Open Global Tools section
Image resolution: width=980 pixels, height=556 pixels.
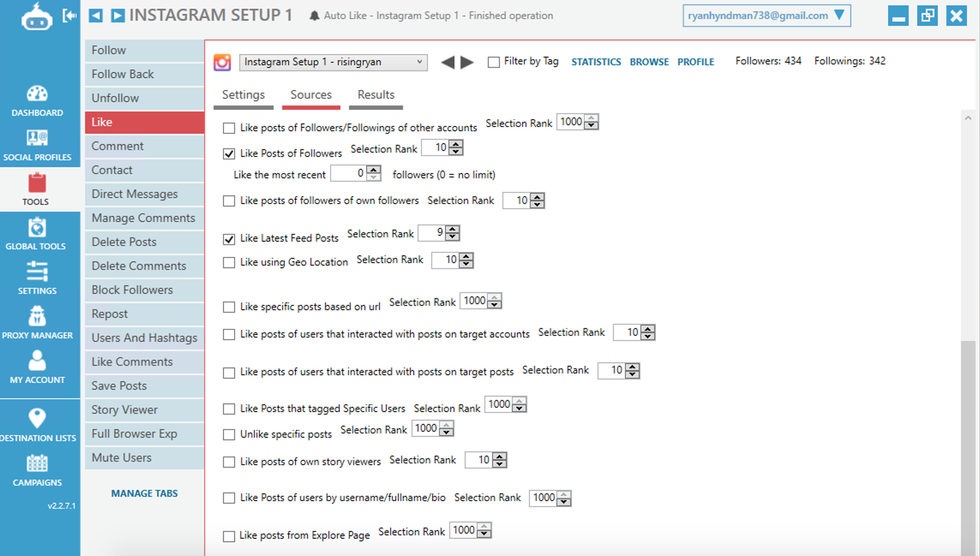tap(36, 234)
